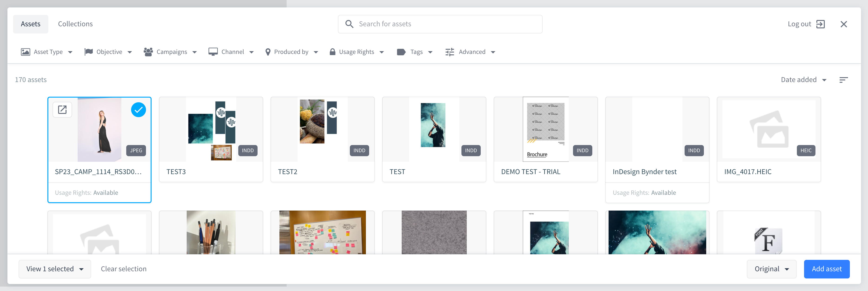868x291 pixels.
Task: Open the Advanced filters sliders icon
Action: (450, 52)
